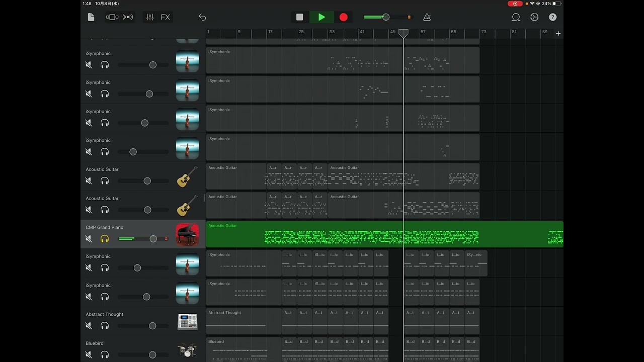
Task: Open My Songs browser document icon
Action: click(x=91, y=17)
